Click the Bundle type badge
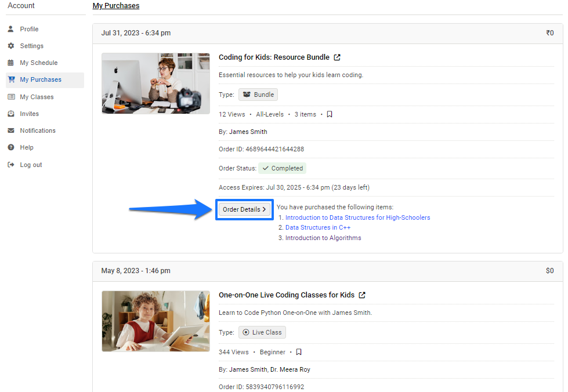 pyautogui.click(x=258, y=95)
